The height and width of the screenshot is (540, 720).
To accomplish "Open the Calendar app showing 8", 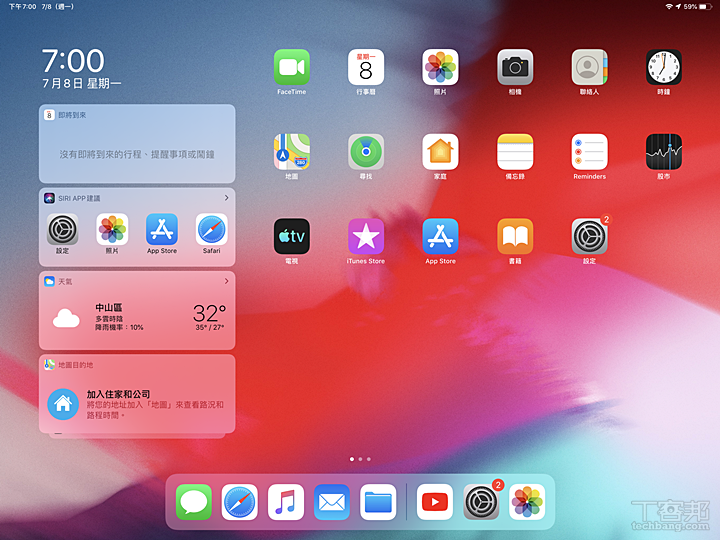I will pyautogui.click(x=366, y=67).
